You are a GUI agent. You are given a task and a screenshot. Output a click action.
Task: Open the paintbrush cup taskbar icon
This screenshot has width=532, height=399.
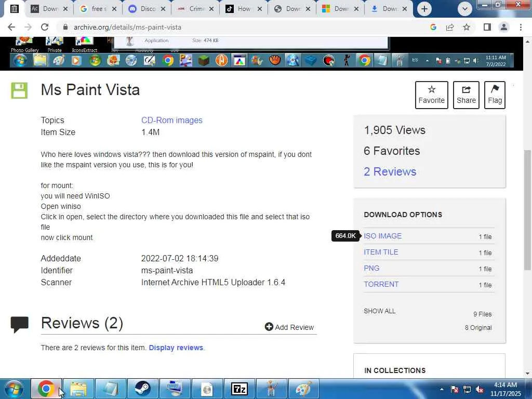pos(271,389)
